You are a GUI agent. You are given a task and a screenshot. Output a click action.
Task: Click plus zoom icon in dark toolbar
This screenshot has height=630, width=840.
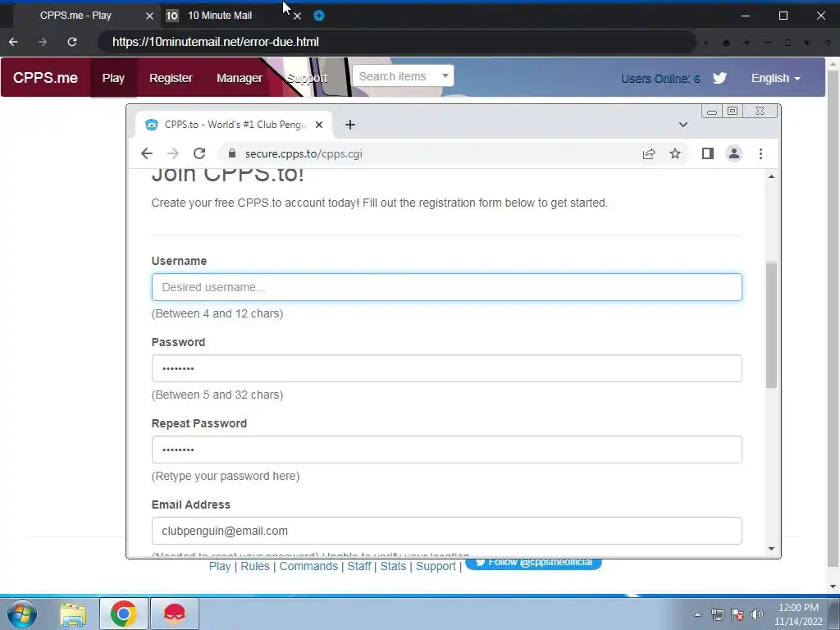pyautogui.click(x=746, y=43)
